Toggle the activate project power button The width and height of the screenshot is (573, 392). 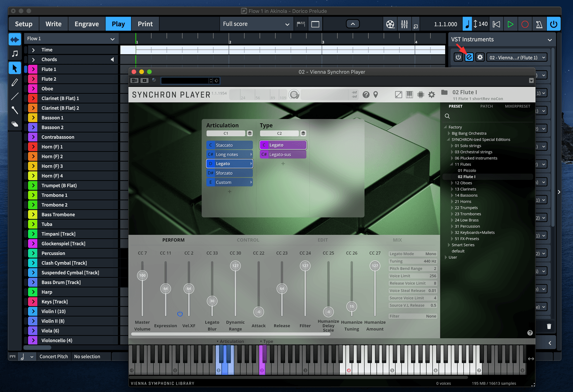pos(554,24)
